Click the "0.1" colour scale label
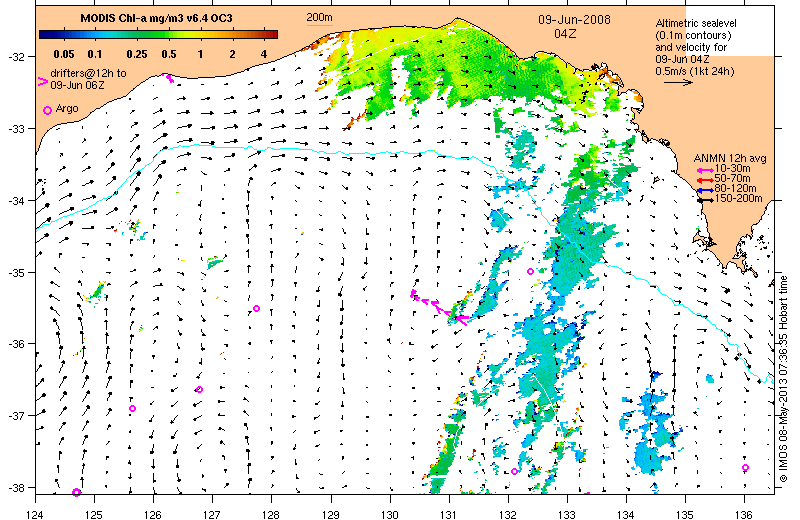This screenshot has height=520, width=800. [x=95, y=54]
